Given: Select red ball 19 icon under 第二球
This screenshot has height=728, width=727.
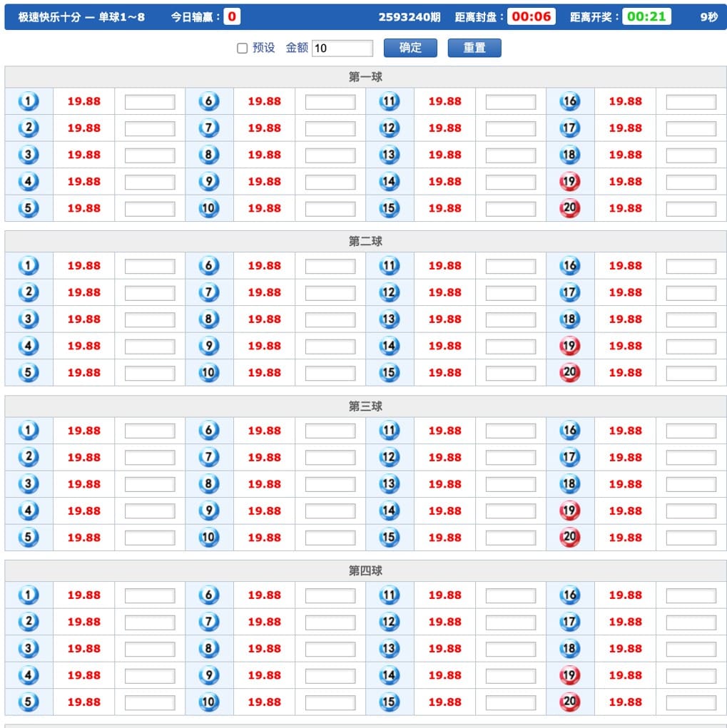Looking at the screenshot, I should tap(569, 346).
